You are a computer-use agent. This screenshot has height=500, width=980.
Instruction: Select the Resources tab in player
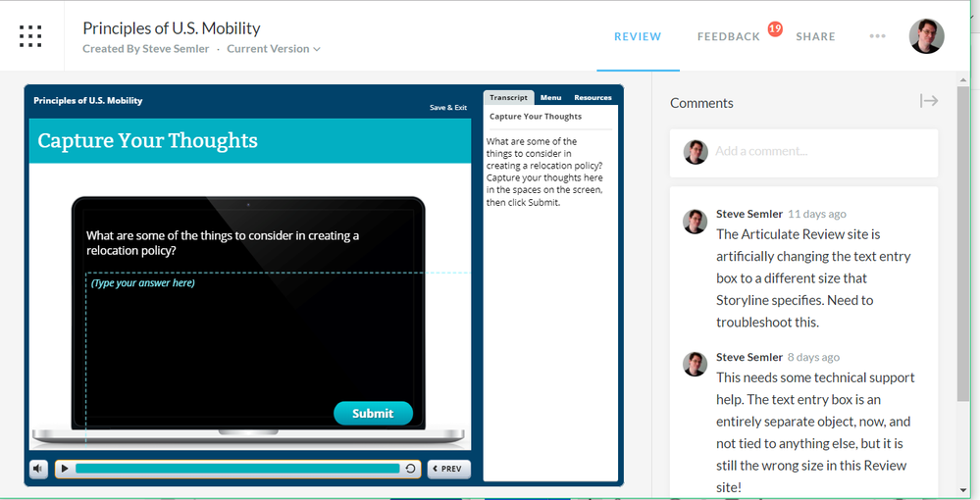[593, 97]
